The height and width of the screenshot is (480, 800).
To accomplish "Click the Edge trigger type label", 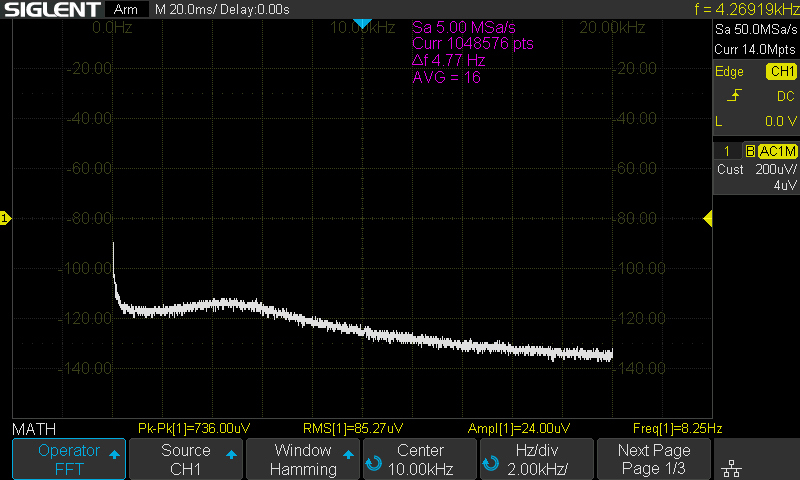I will pyautogui.click(x=729, y=71).
